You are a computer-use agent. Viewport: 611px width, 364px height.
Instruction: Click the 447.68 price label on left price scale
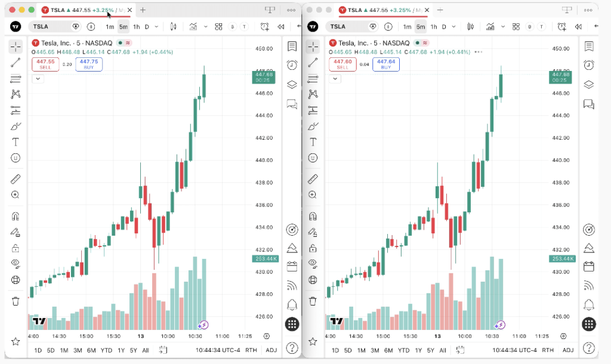click(264, 77)
